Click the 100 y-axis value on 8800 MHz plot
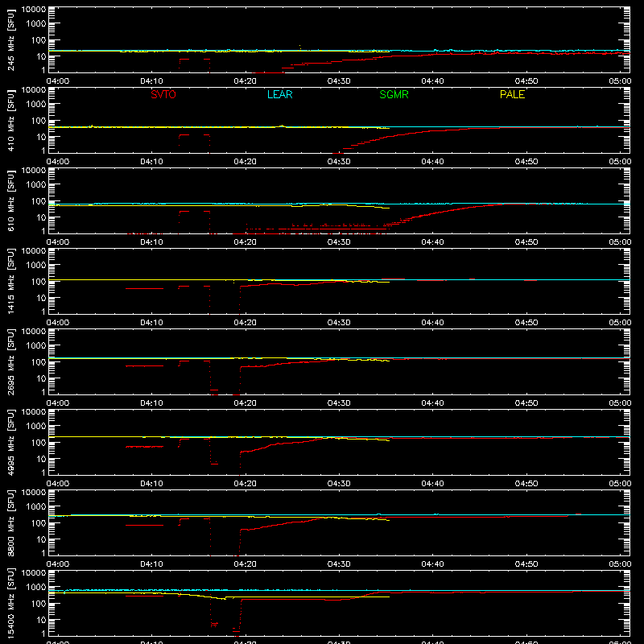This screenshot has width=644, height=644. pos(39,523)
